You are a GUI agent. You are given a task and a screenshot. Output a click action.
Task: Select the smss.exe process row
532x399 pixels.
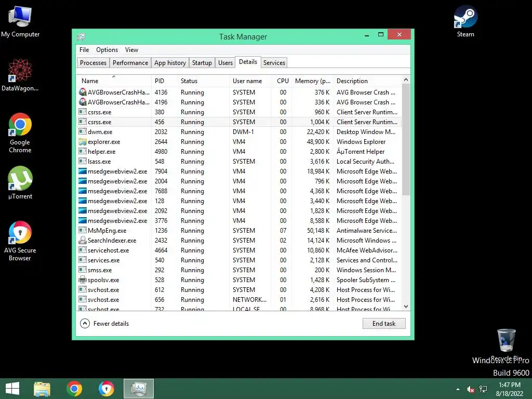[239, 270]
